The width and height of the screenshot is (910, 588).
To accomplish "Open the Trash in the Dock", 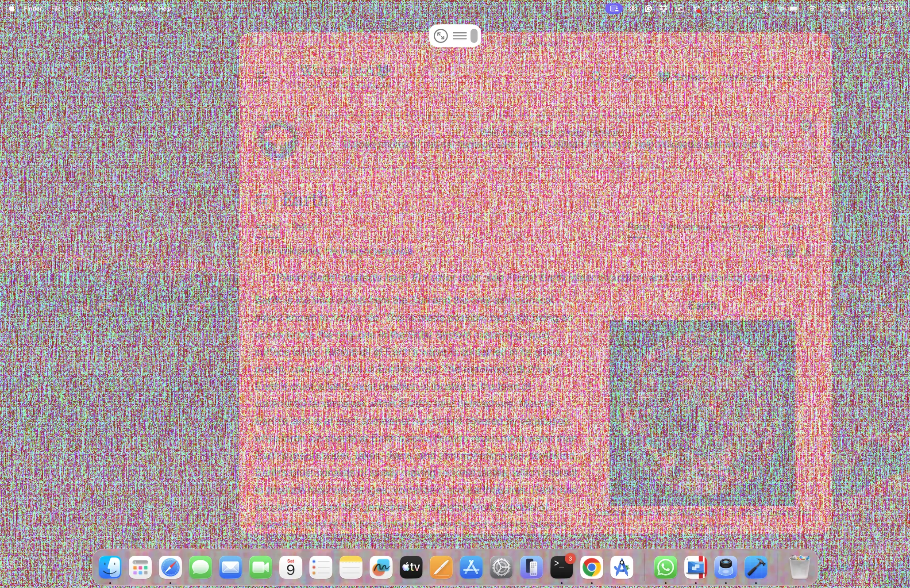I will [799, 567].
